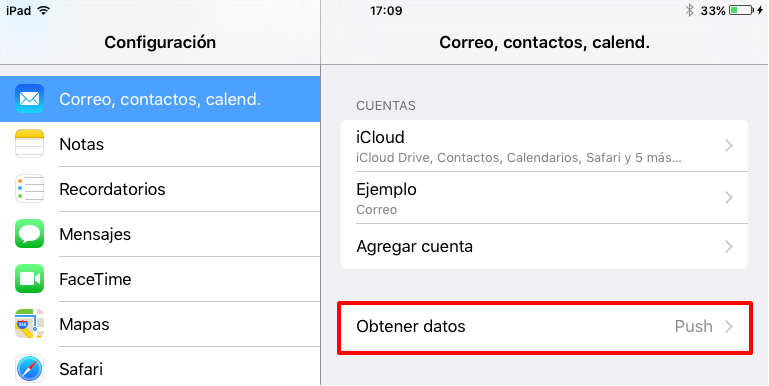Tap the Wi-Fi status icon

44,10
